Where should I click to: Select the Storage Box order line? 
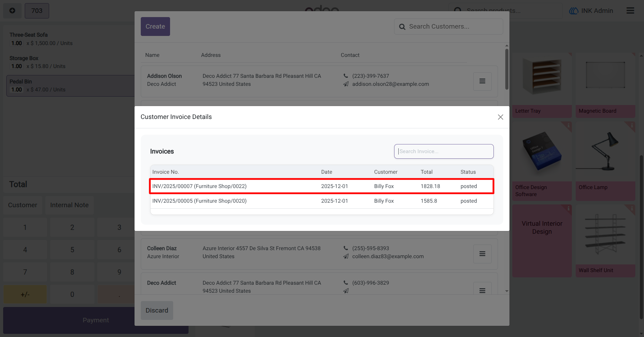click(x=70, y=62)
